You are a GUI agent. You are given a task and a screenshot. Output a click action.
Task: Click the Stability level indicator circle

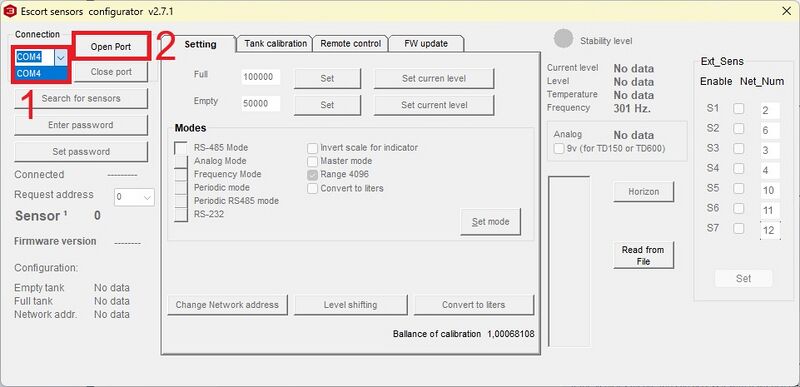coord(564,39)
